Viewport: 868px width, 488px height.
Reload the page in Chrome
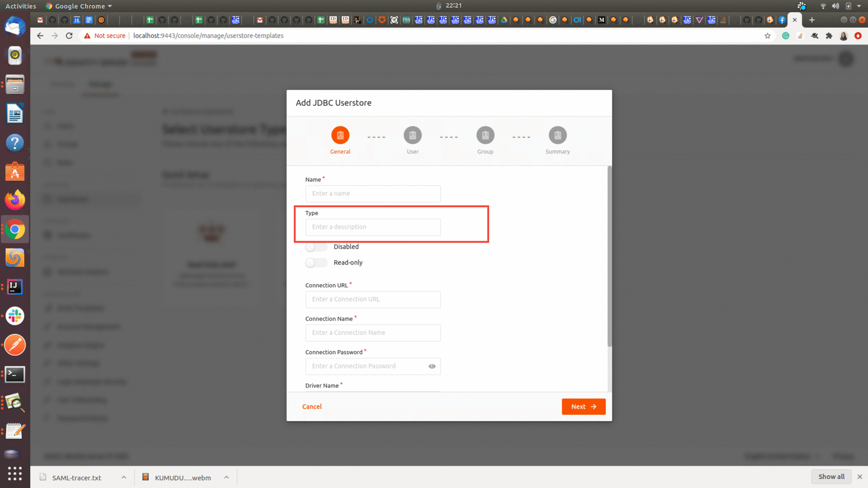tap(69, 36)
